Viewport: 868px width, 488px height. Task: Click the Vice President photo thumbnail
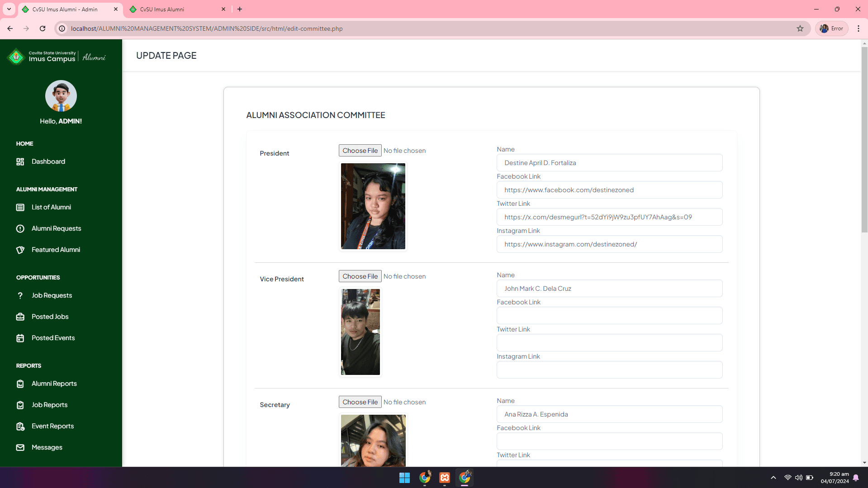point(360,332)
